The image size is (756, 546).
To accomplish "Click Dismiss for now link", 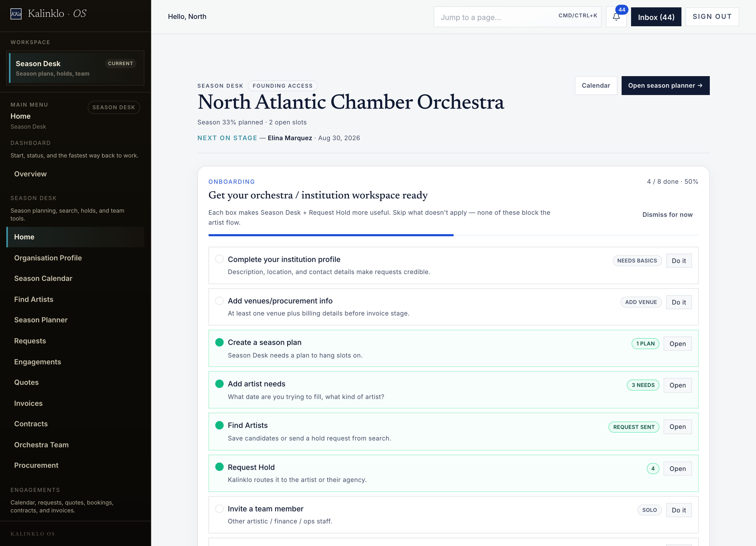I will point(667,215).
